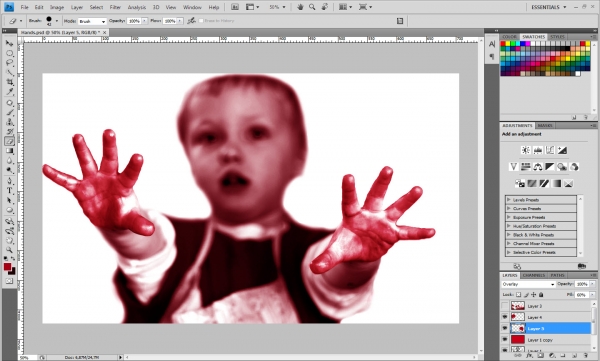Toggle Erase to History checkbox
Screen dimensions: 600x361
coord(201,21)
